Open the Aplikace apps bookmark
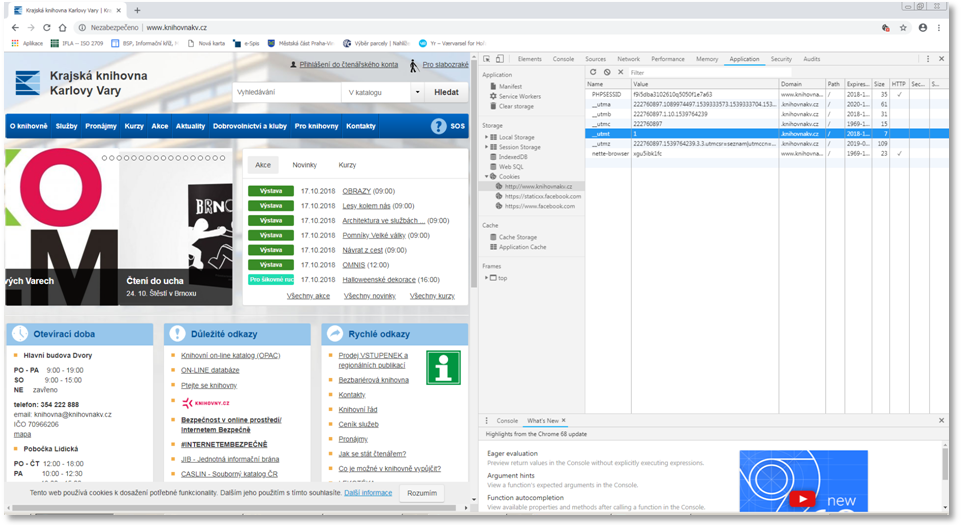The image size is (961, 525). tap(28, 43)
